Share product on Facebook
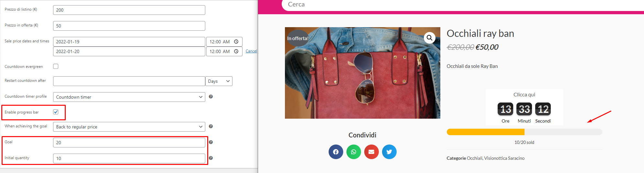 (336, 152)
